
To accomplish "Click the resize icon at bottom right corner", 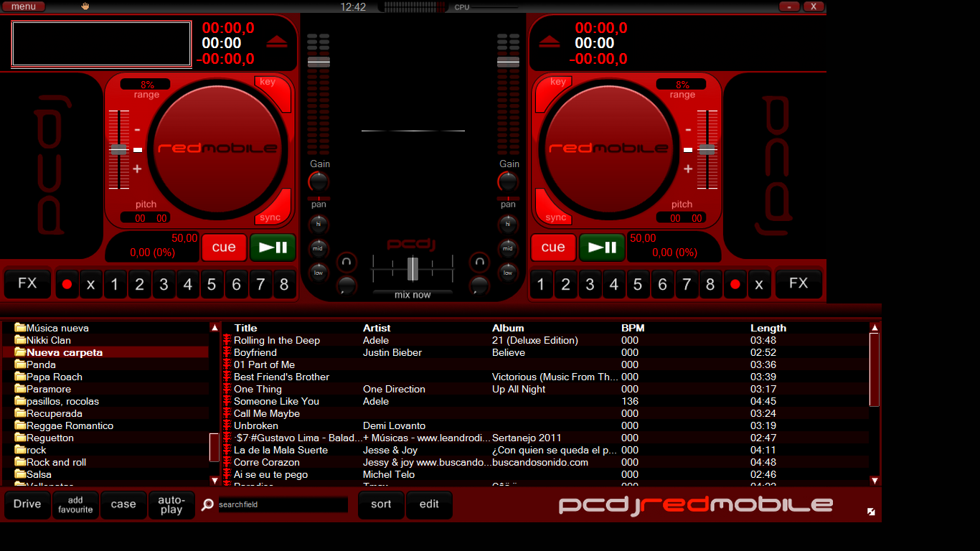I will [872, 511].
